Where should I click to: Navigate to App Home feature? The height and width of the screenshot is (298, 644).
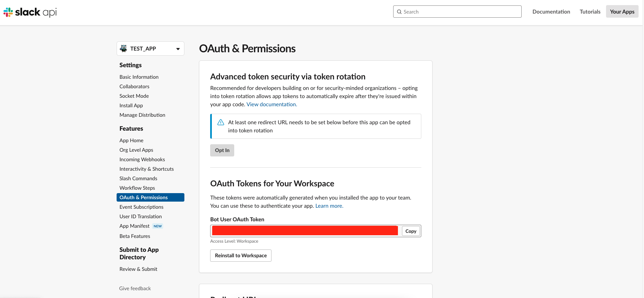coord(132,141)
